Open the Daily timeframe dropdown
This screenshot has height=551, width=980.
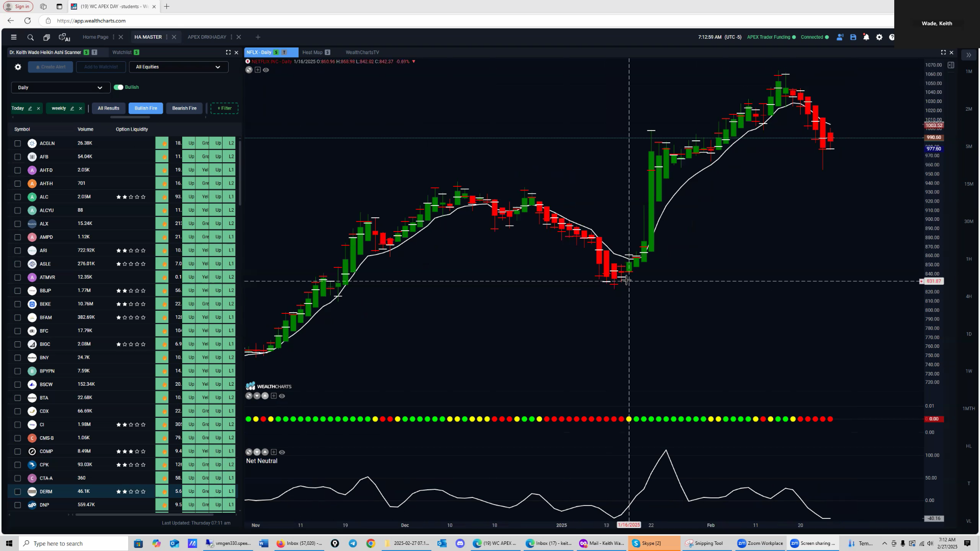61,88
